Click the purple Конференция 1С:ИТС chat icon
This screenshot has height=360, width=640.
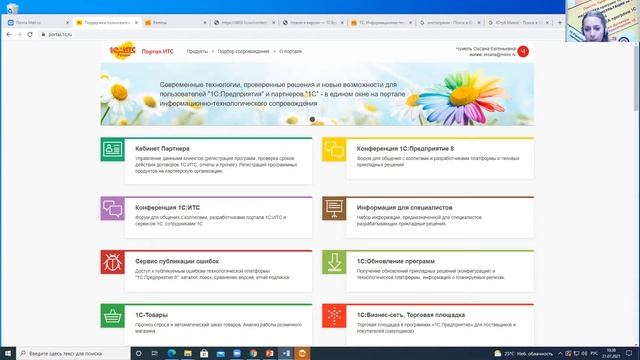click(112, 208)
